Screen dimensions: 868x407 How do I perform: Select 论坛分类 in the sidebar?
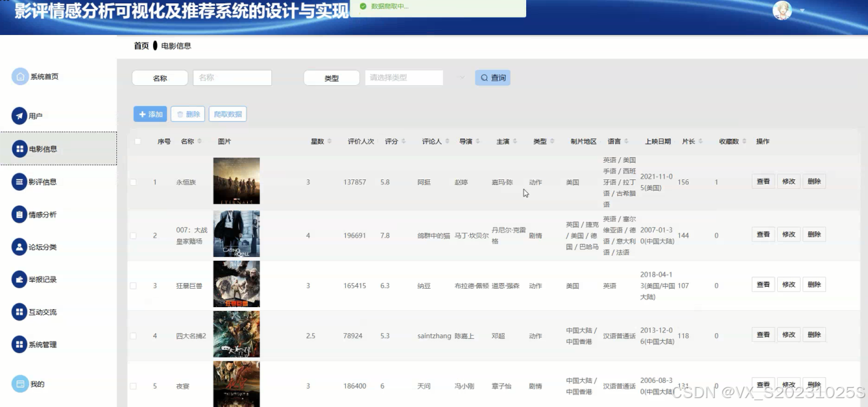(43, 247)
